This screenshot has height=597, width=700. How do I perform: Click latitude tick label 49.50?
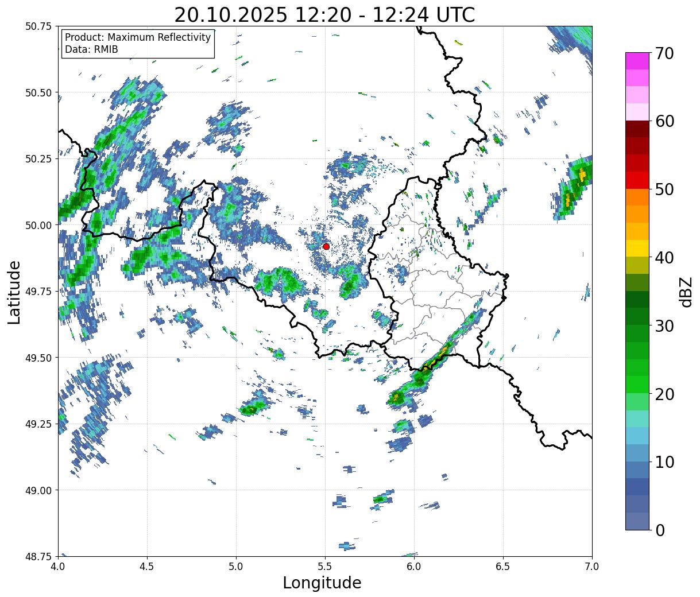pyautogui.click(x=39, y=358)
